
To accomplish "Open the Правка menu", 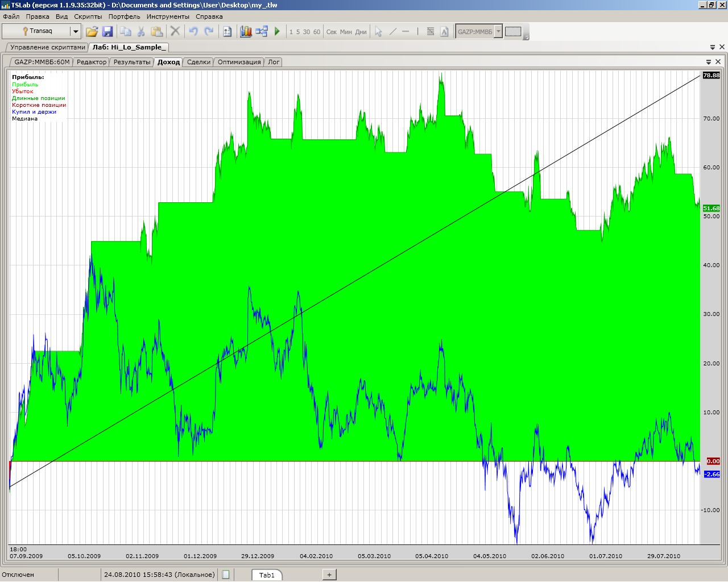I will 38,16.
